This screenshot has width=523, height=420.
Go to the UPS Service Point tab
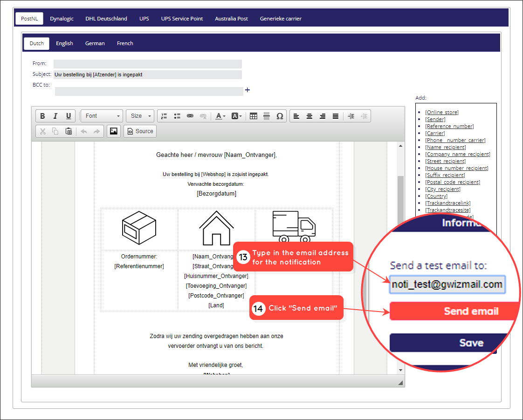pos(182,19)
